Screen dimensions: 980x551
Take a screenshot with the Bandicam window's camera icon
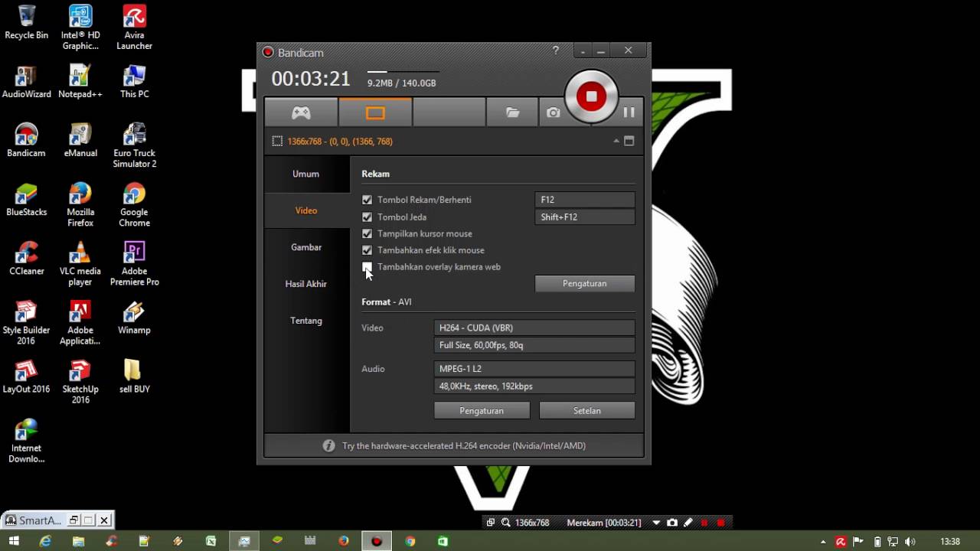coord(553,112)
